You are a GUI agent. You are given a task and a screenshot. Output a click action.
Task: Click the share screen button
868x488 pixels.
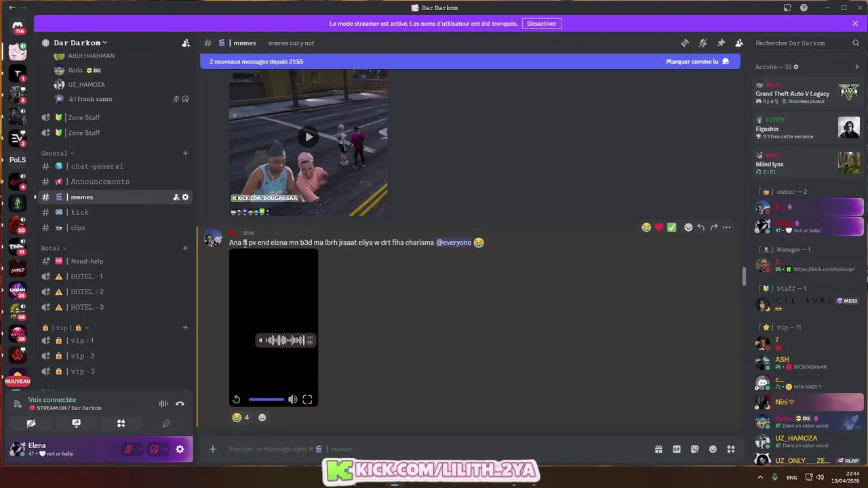[x=76, y=423]
